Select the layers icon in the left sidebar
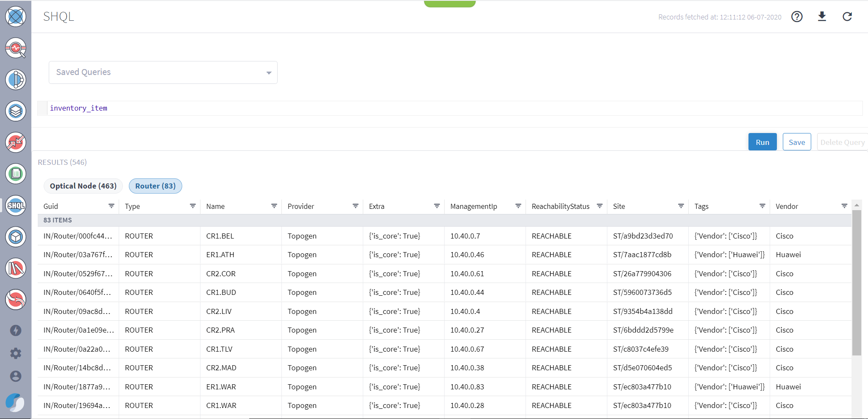 coord(15,111)
